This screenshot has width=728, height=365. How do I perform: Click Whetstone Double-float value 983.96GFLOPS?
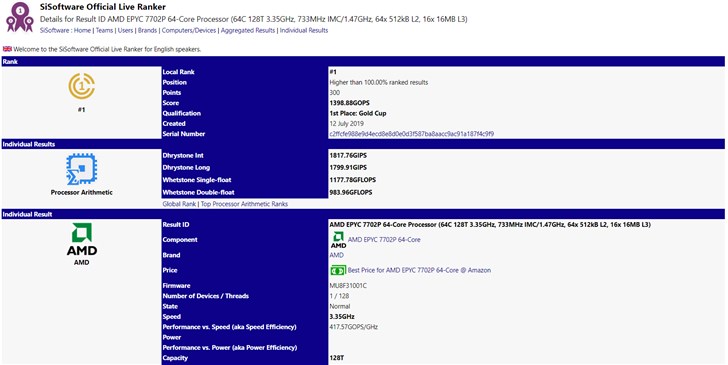(x=351, y=192)
